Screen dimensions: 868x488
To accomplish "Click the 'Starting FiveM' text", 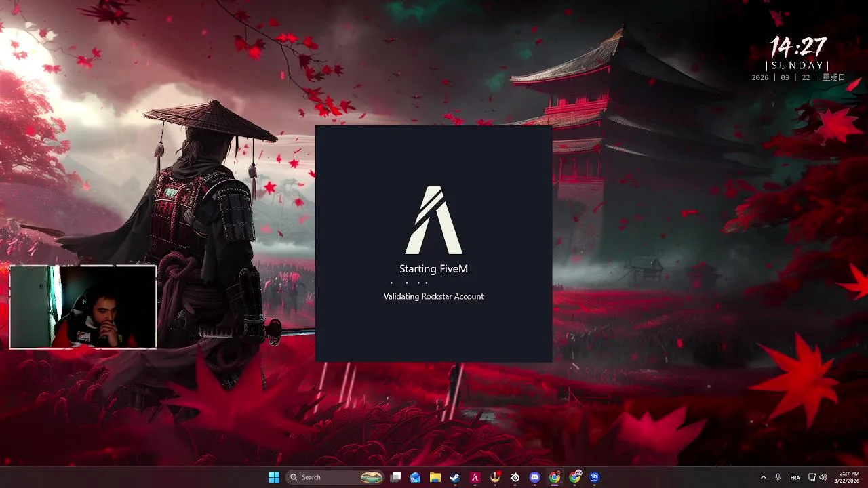I will tap(433, 269).
